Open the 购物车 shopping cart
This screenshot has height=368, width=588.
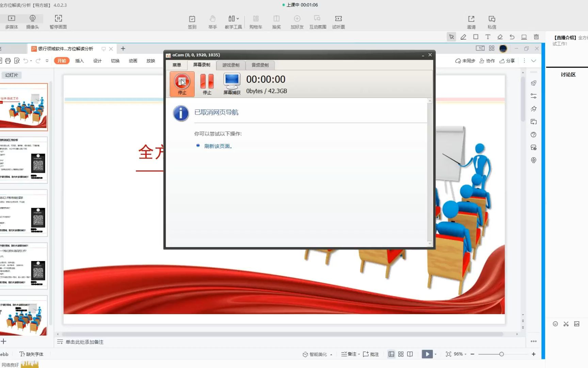click(x=256, y=22)
